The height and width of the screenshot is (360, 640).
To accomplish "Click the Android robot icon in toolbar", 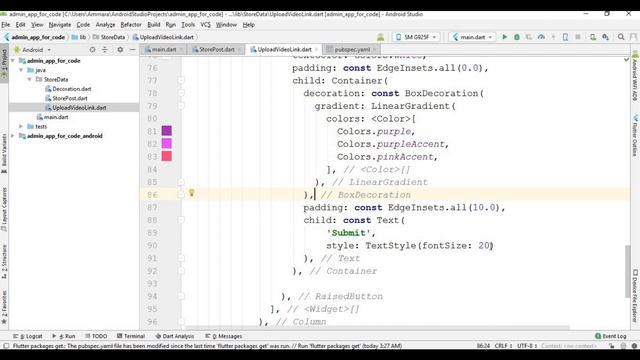I will tap(380, 37).
